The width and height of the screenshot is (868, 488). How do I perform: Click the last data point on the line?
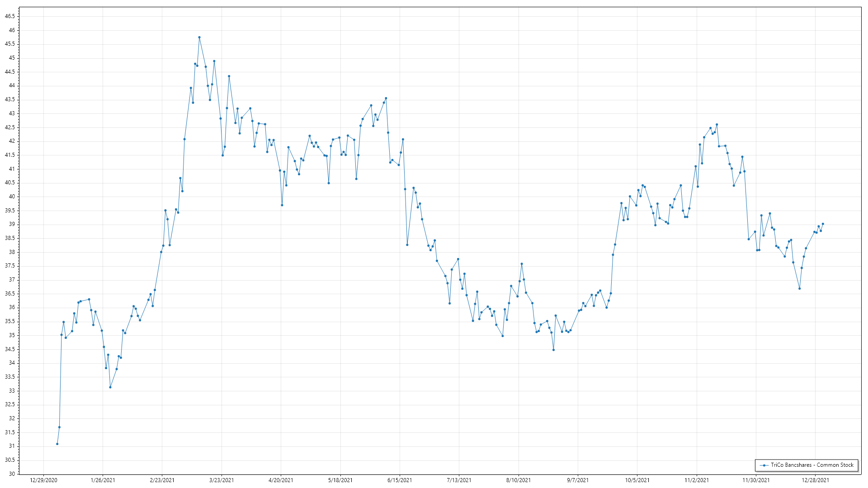[823, 224]
